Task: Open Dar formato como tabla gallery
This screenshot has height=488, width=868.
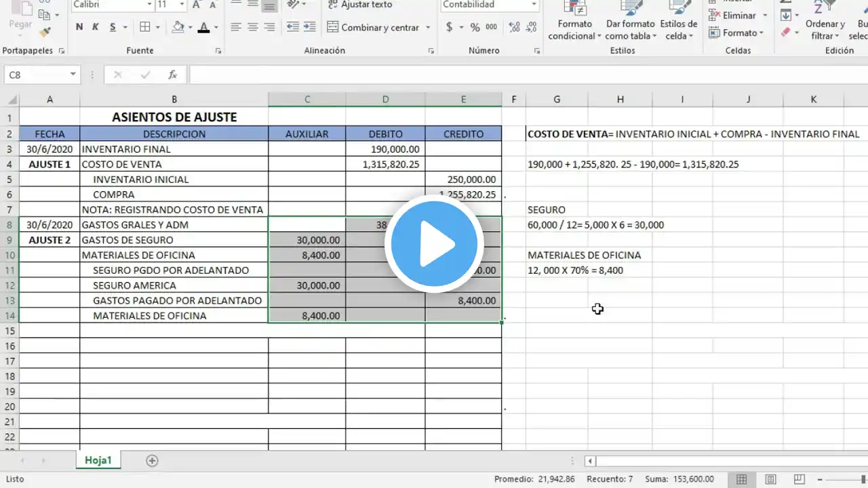Action: (631, 21)
